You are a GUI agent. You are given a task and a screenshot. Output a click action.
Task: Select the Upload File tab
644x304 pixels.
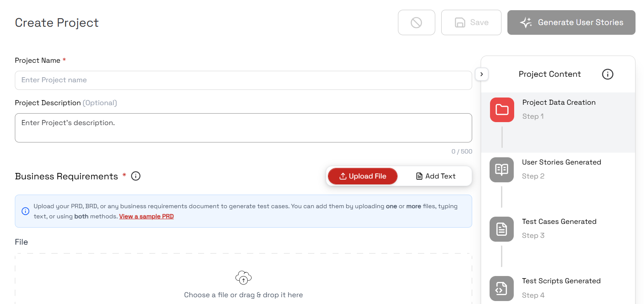click(x=363, y=176)
